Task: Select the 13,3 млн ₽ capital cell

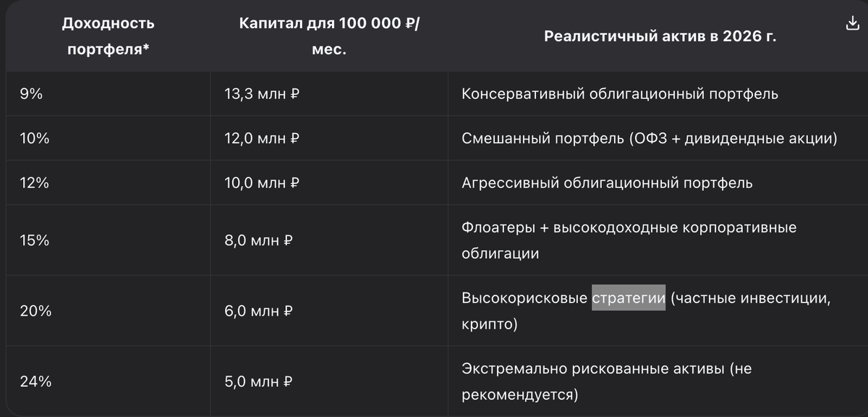Action: (x=329, y=94)
